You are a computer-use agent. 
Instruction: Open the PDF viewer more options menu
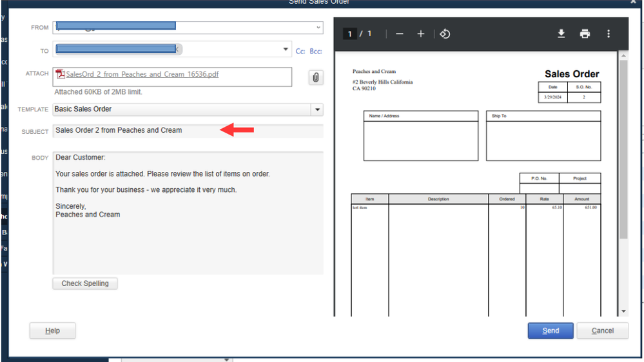click(x=609, y=33)
